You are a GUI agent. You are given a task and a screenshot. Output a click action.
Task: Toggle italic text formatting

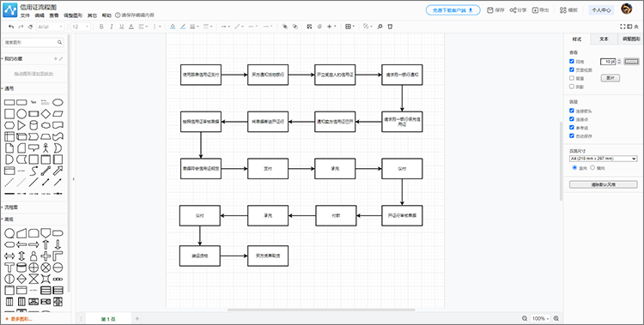(x=112, y=27)
